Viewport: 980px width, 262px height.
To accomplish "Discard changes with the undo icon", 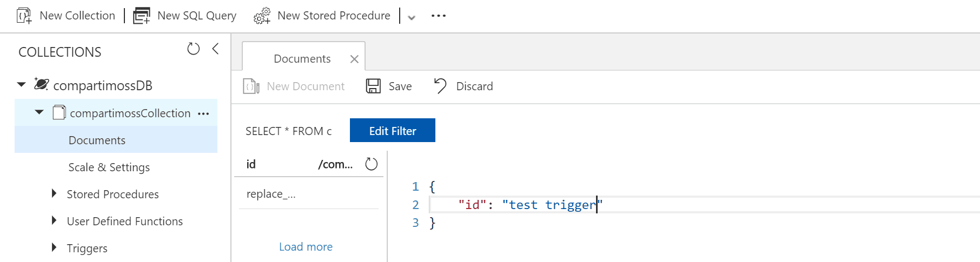I will [x=440, y=86].
